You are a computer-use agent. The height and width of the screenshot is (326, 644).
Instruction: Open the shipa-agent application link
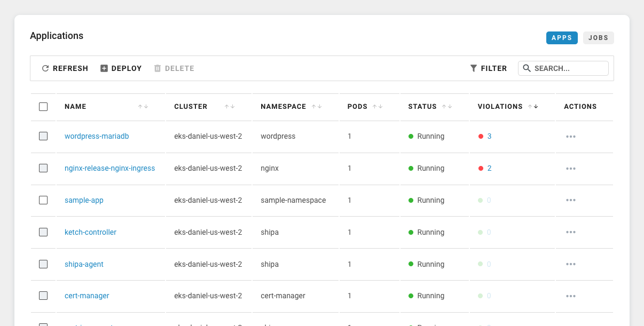[x=84, y=264]
